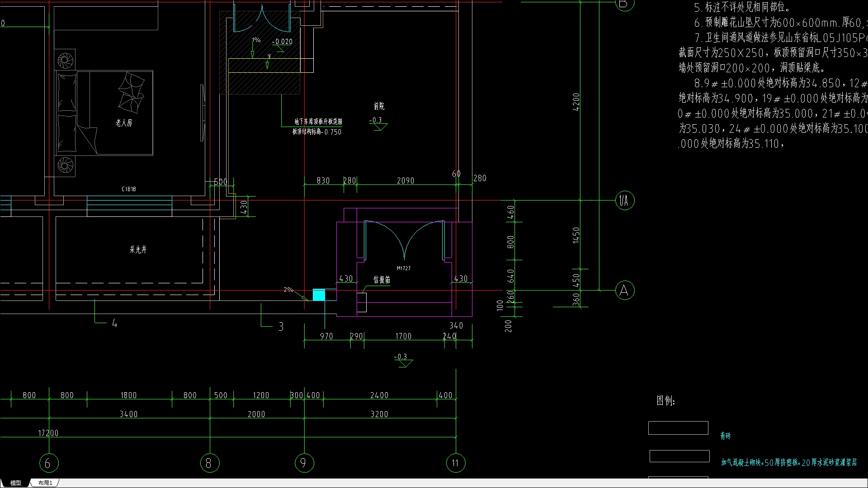
Task: Select the circular fan symbol above the bed
Action: 66,60
